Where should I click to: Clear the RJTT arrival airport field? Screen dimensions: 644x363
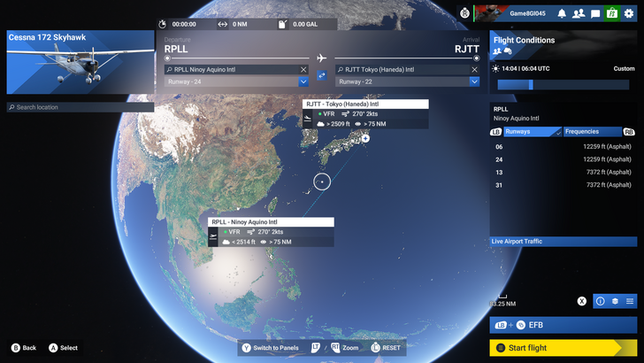coord(474,69)
